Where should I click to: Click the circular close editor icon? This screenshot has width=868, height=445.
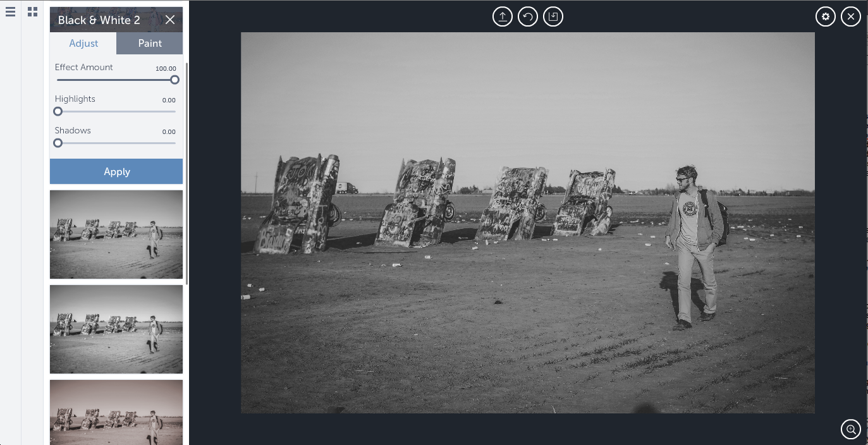point(851,16)
